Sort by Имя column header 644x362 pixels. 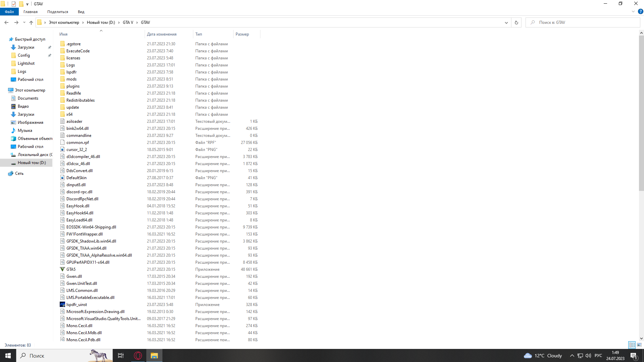[x=101, y=34]
